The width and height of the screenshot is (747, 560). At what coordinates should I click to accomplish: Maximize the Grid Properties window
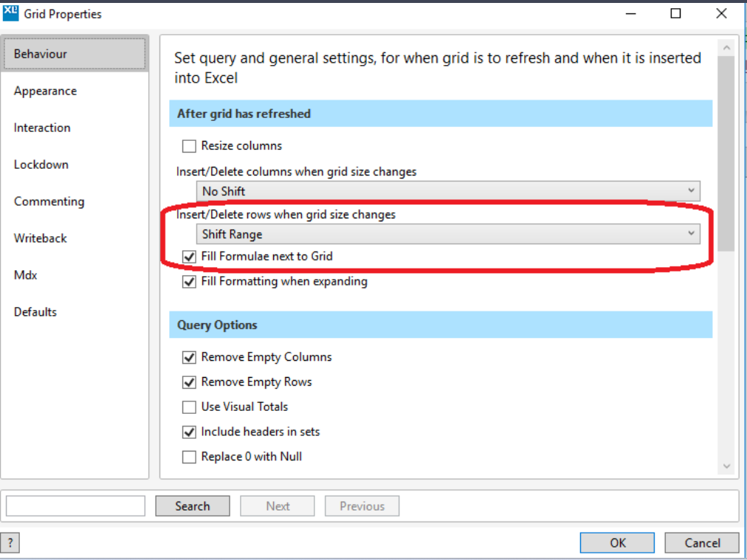tap(676, 13)
